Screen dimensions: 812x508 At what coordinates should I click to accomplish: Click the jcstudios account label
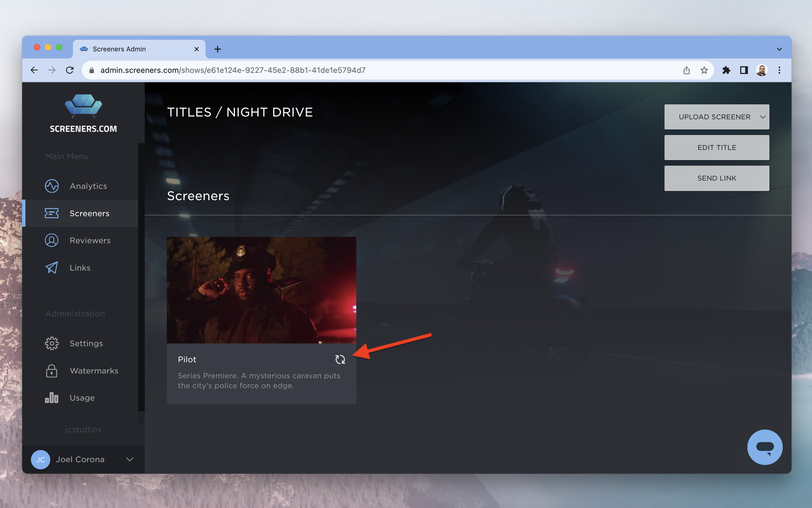[x=83, y=429]
